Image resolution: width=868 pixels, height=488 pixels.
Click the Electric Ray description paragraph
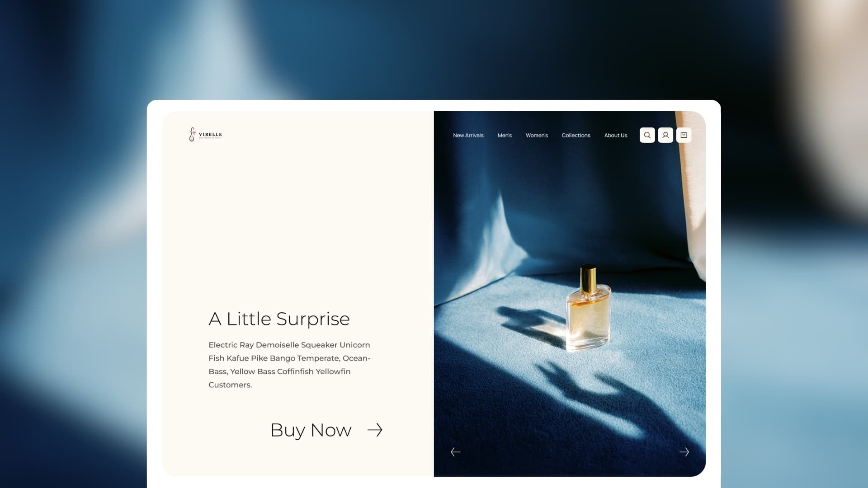289,365
